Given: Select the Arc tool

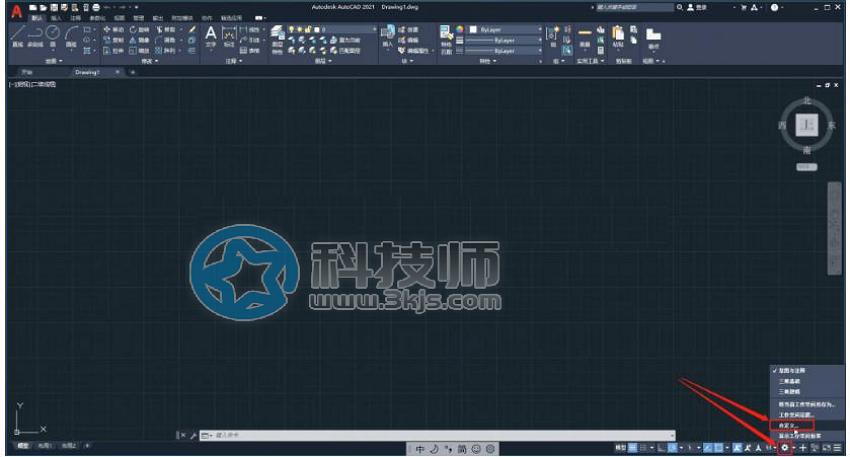Looking at the screenshot, I should [x=71, y=34].
